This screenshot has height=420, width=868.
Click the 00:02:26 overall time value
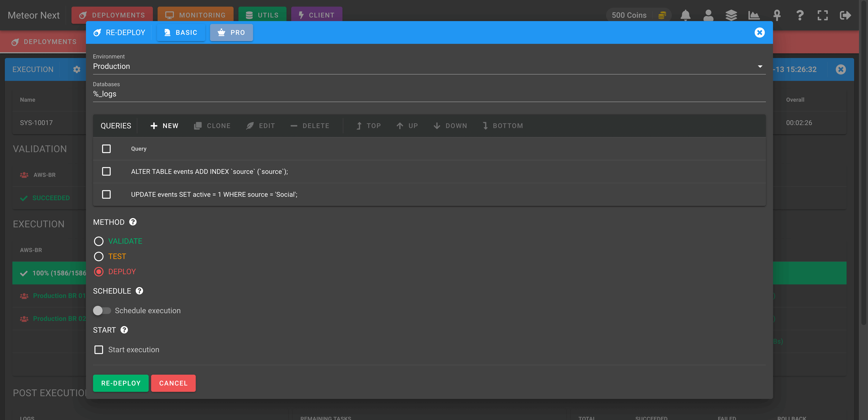tap(799, 123)
